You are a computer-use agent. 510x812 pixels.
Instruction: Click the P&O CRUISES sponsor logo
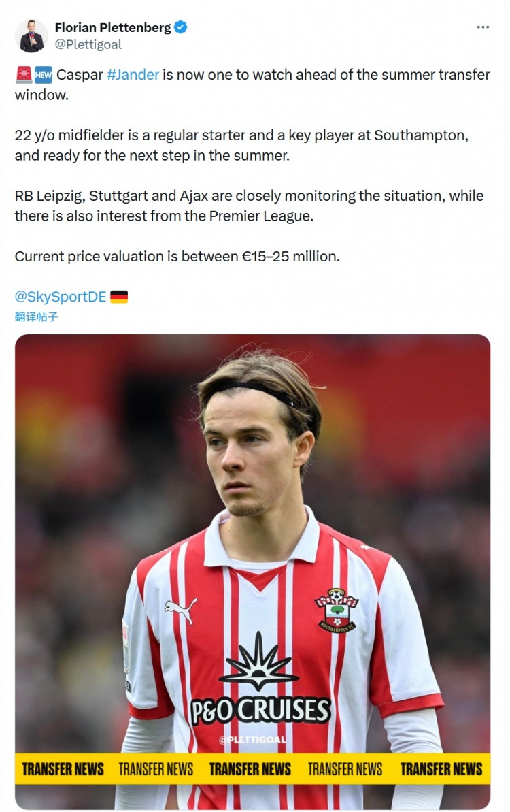260,709
